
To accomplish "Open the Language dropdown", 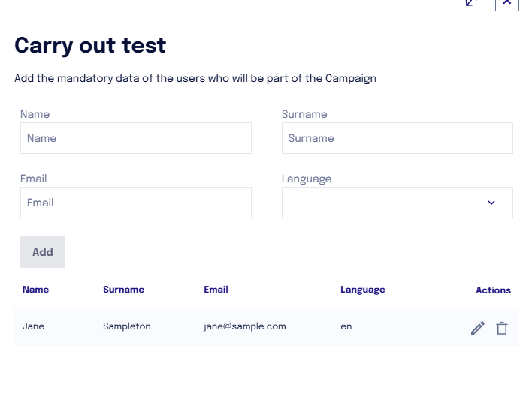I will click(x=397, y=203).
